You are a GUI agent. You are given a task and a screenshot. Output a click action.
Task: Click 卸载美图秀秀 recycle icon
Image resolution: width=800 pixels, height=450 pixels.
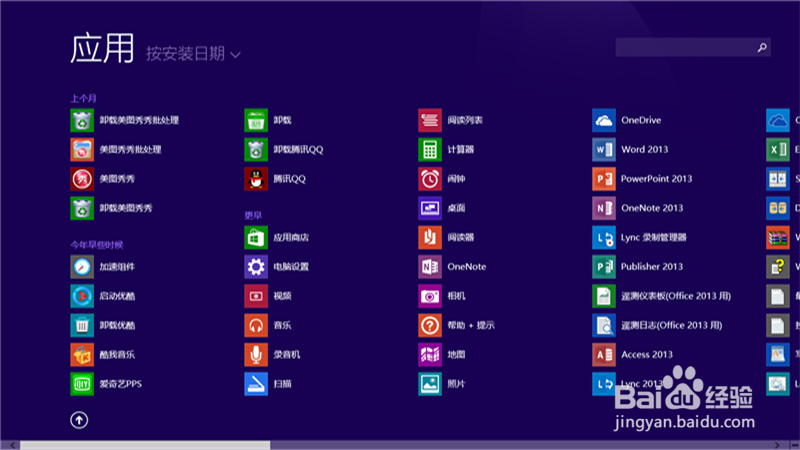pos(82,208)
